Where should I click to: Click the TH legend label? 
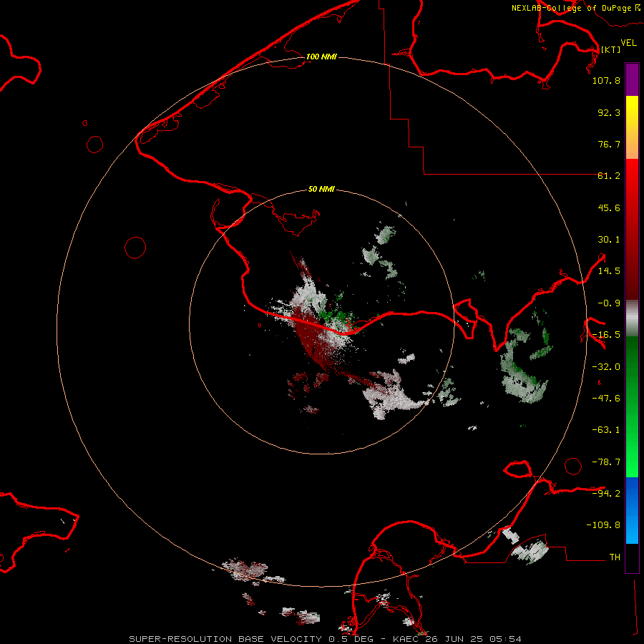point(615,557)
